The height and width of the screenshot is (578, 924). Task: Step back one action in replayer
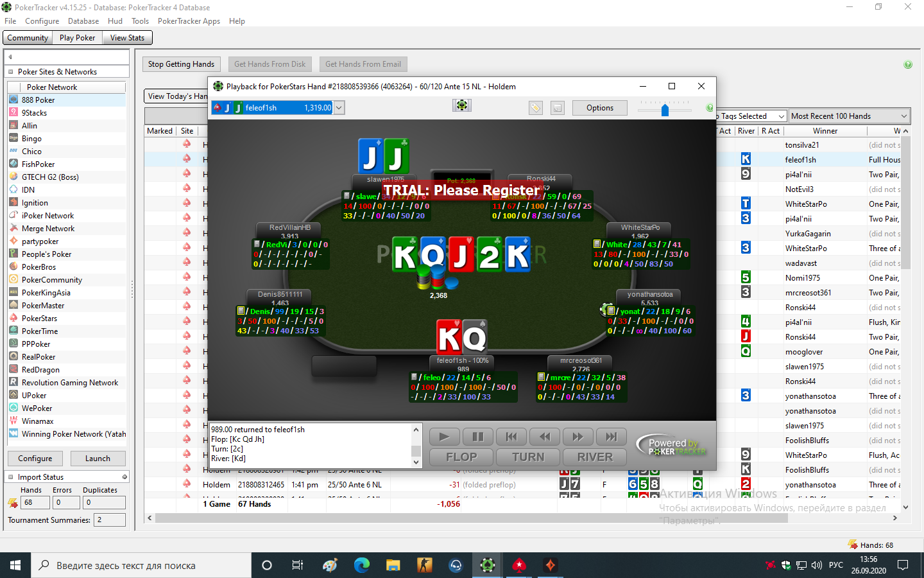point(544,437)
